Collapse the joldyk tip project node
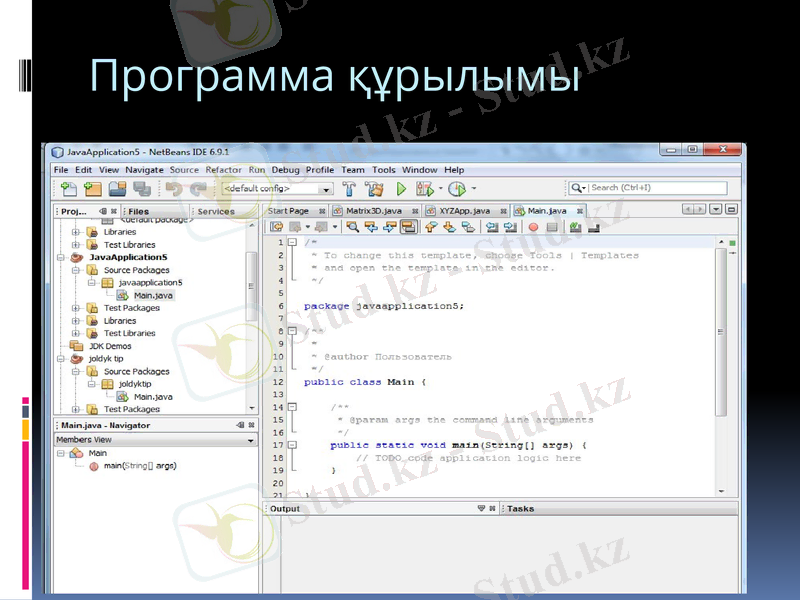The width and height of the screenshot is (800, 600). 59,358
